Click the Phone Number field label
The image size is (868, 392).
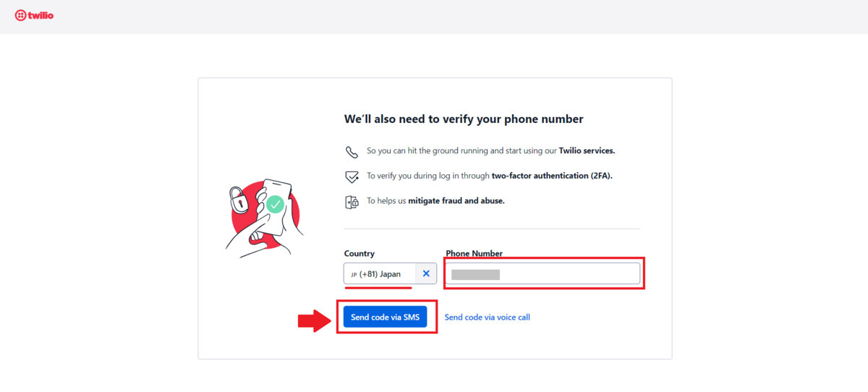(474, 254)
